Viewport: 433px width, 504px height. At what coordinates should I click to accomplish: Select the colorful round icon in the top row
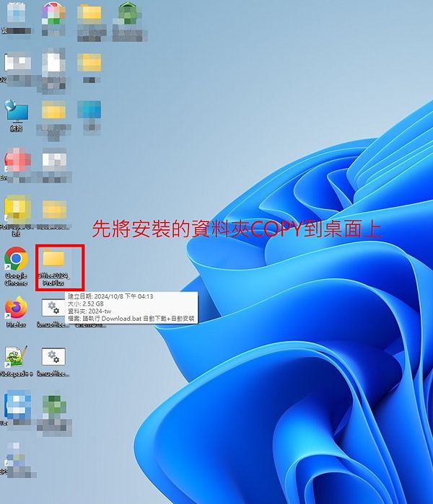pos(53,14)
